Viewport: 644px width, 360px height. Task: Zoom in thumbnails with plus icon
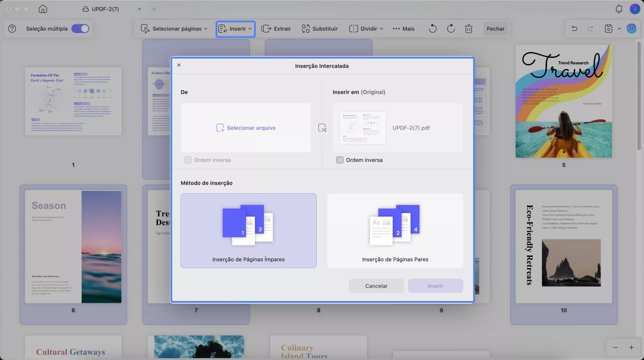point(631,347)
